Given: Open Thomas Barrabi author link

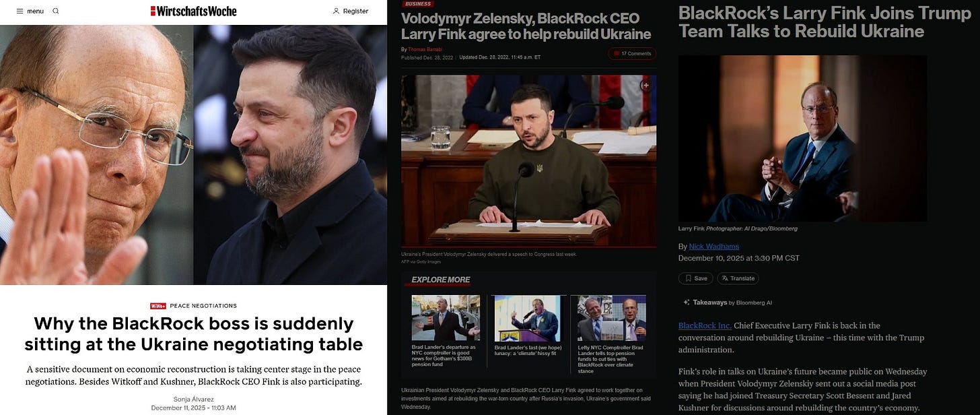Looking at the screenshot, I should tap(425, 49).
